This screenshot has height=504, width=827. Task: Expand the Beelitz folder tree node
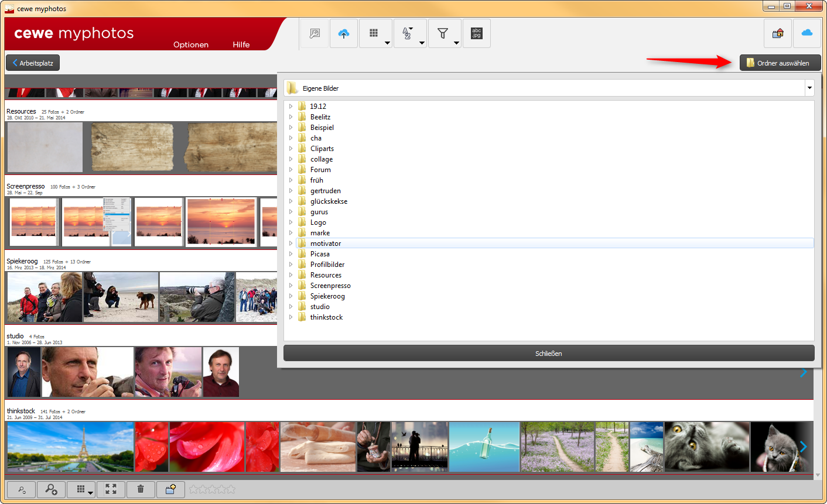tap(291, 117)
